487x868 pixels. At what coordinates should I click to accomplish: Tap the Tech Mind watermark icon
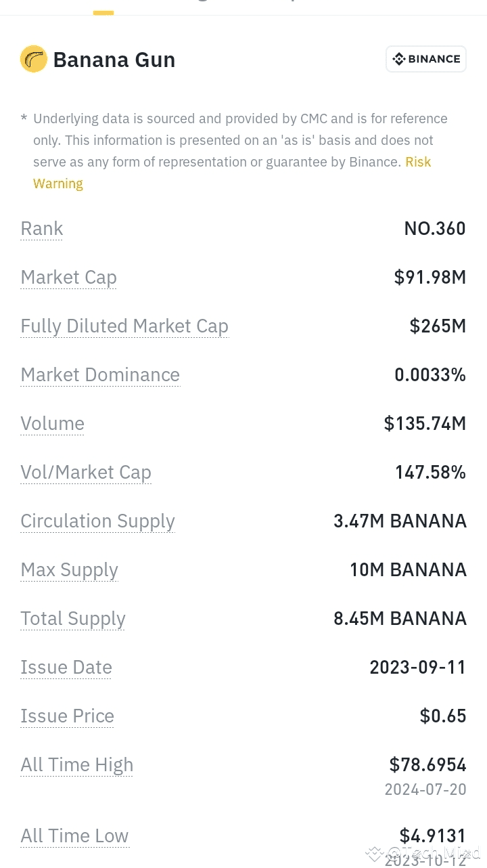(375, 853)
